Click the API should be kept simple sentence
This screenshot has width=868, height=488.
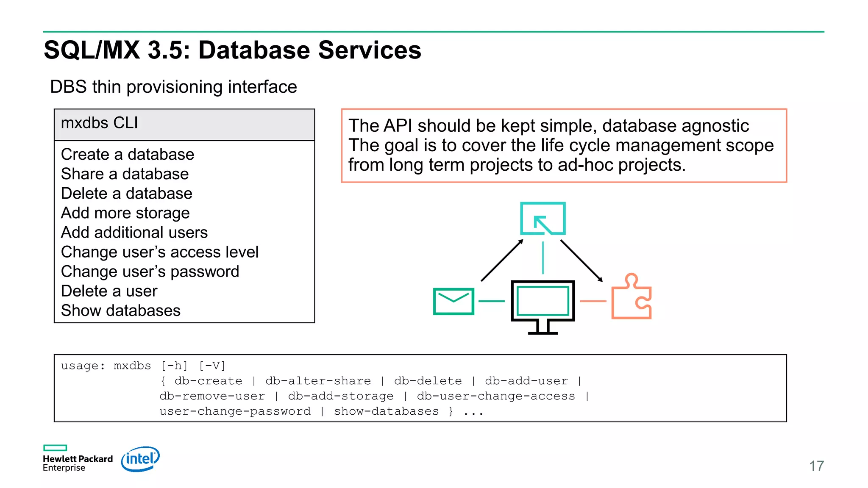click(549, 126)
